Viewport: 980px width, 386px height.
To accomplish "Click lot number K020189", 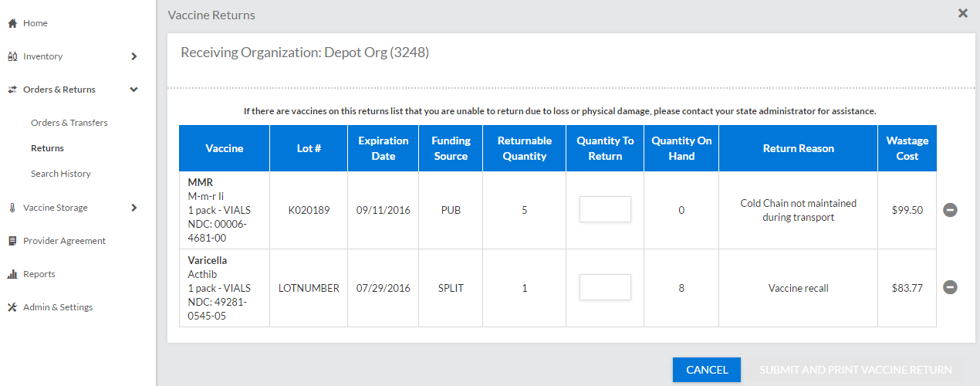I will tap(309, 210).
